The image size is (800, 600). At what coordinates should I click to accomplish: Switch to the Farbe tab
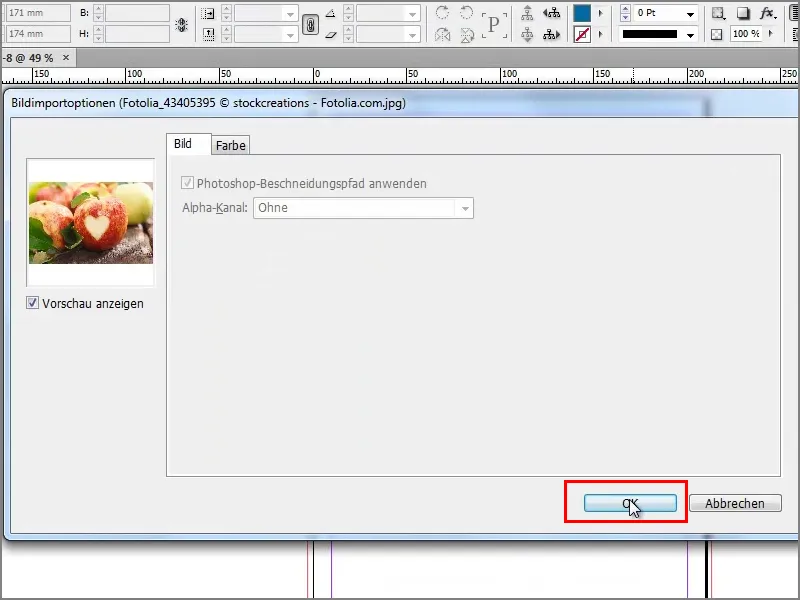231,146
